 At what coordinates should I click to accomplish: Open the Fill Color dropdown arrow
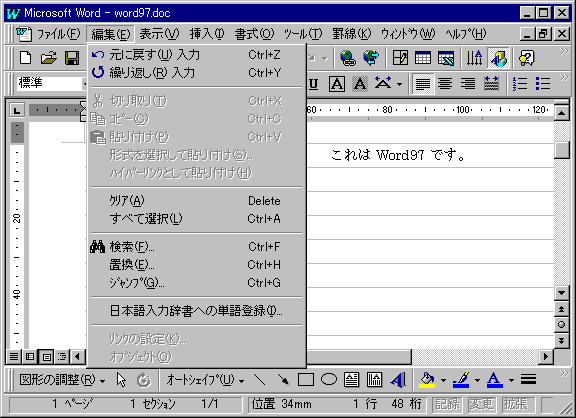(x=443, y=380)
